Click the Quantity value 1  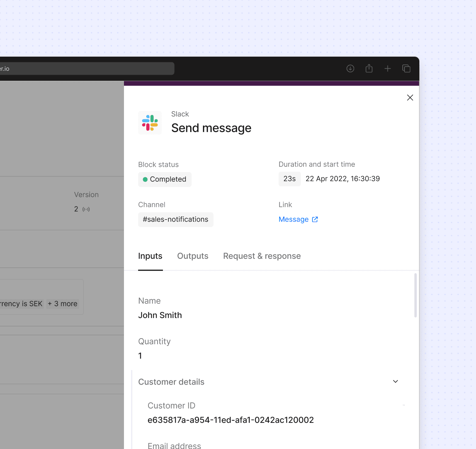coord(140,356)
